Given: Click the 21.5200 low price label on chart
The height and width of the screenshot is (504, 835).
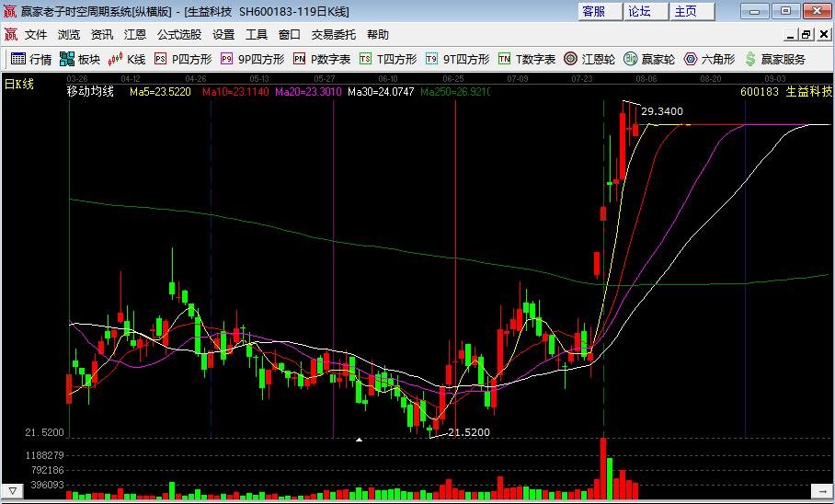Looking at the screenshot, I should (469, 432).
